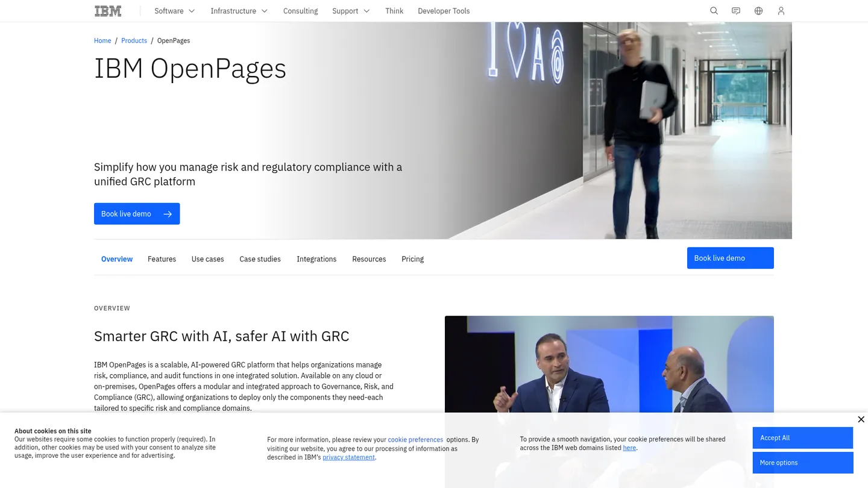The image size is (868, 488).
Task: Select the Overview tab
Action: point(117,259)
